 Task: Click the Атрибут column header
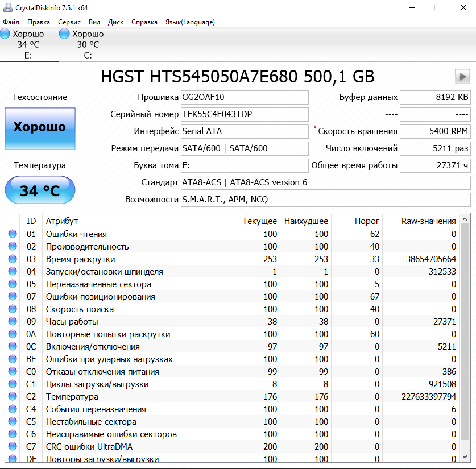pos(135,221)
